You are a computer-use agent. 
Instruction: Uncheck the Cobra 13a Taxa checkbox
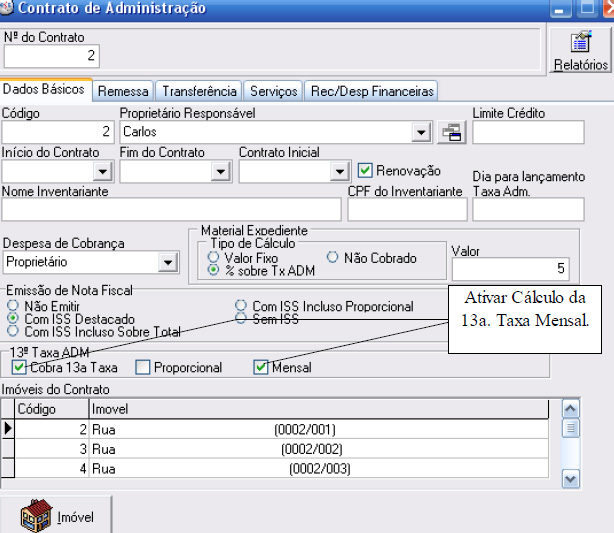coord(19,367)
